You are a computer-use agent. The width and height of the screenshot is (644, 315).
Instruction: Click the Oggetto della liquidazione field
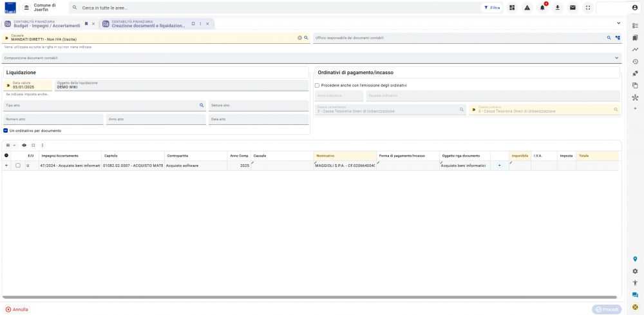tap(182, 85)
